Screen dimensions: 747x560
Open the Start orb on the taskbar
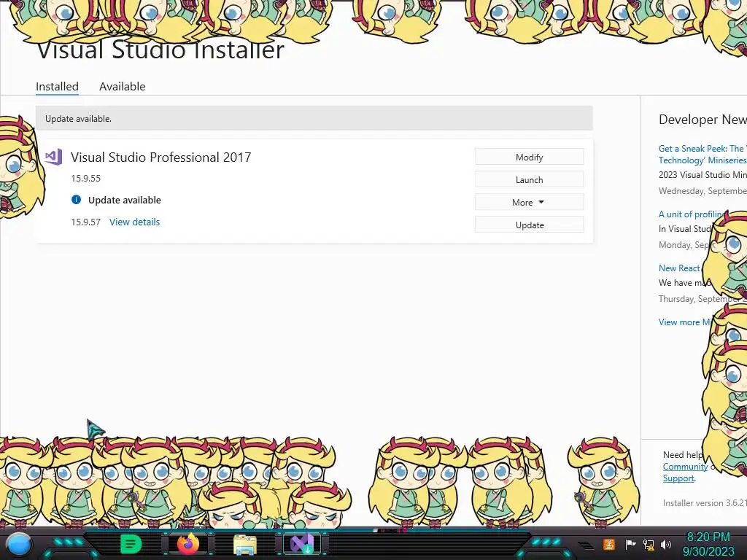[19, 544]
